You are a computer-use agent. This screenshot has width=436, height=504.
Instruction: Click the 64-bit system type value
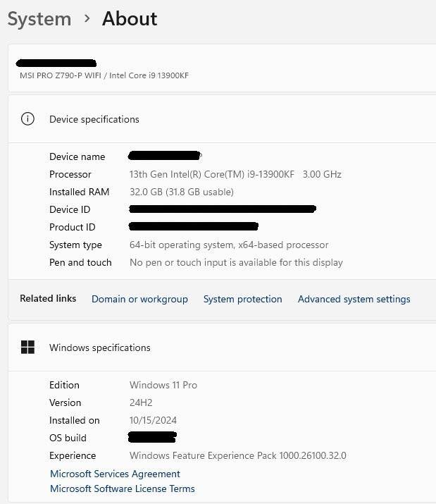[x=229, y=245]
